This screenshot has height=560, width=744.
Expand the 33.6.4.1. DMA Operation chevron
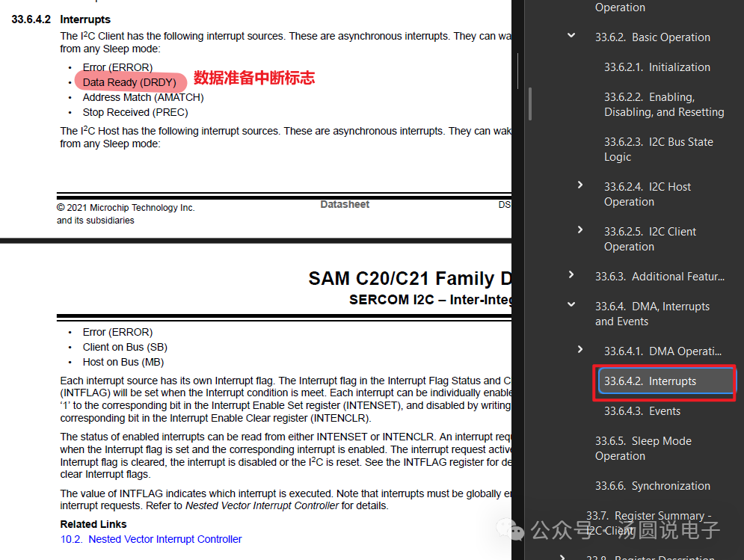(x=579, y=350)
